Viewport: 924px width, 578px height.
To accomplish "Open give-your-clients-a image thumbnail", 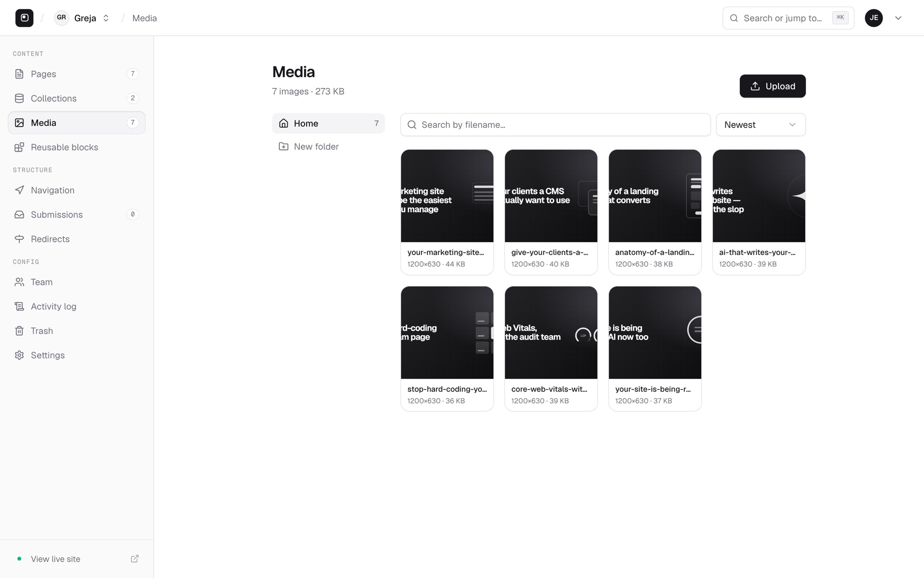I will 551,196.
